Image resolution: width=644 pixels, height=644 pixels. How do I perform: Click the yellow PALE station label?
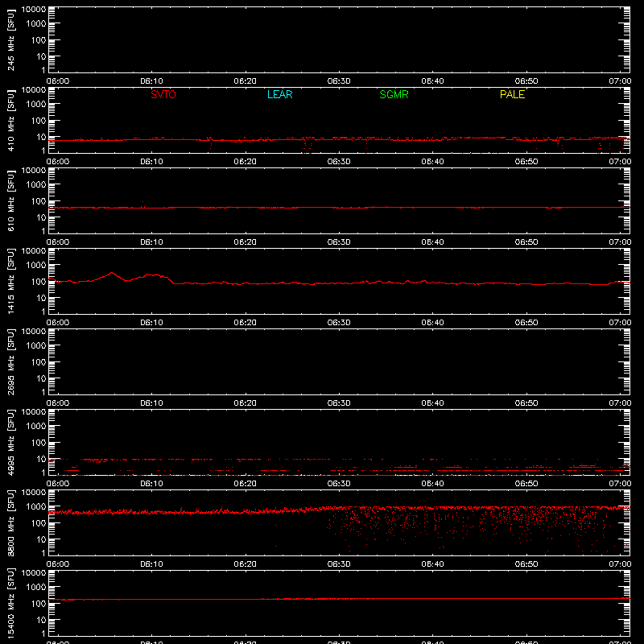pyautogui.click(x=512, y=94)
